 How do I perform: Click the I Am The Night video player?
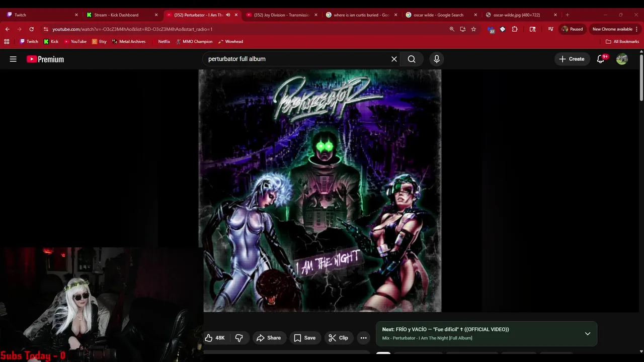pyautogui.click(x=320, y=191)
